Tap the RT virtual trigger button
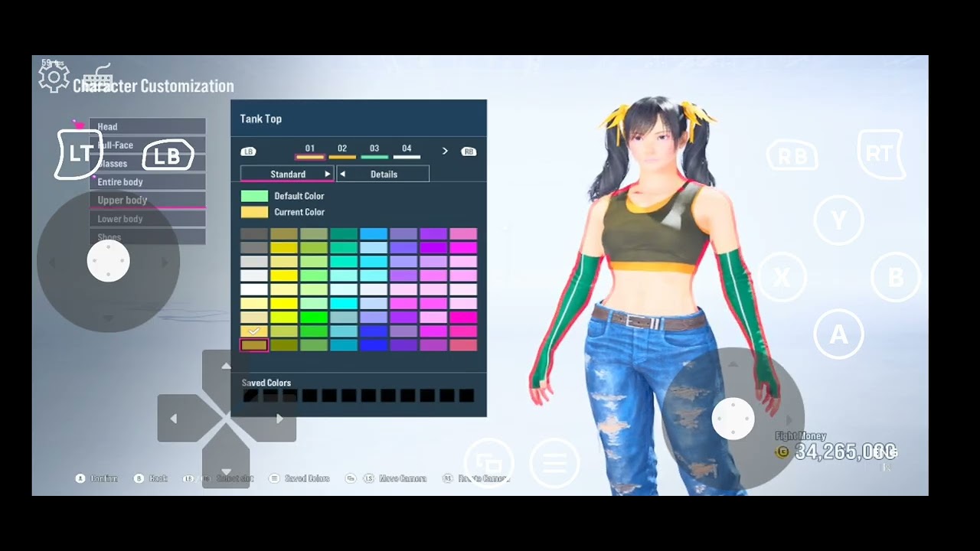Image resolution: width=980 pixels, height=551 pixels. (x=880, y=154)
